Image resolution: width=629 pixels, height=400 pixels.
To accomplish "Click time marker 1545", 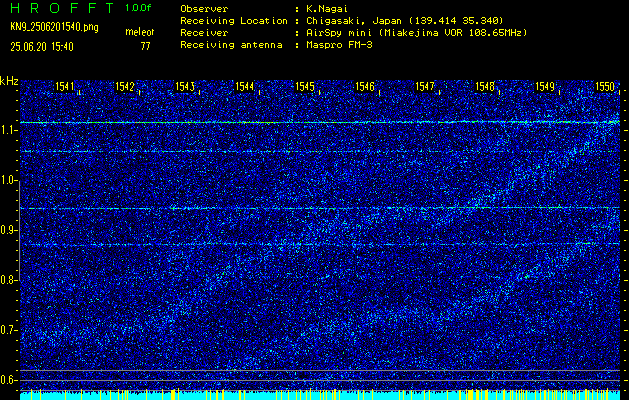I will (x=305, y=86).
